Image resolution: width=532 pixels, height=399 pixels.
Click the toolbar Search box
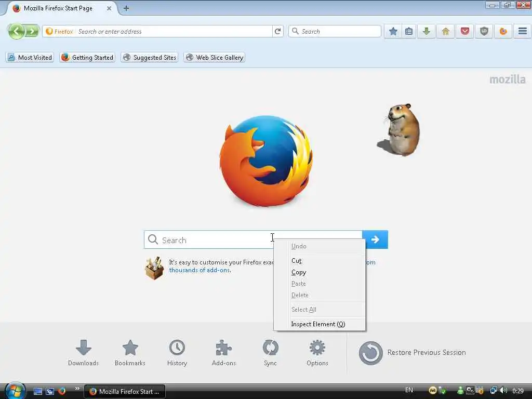click(335, 31)
